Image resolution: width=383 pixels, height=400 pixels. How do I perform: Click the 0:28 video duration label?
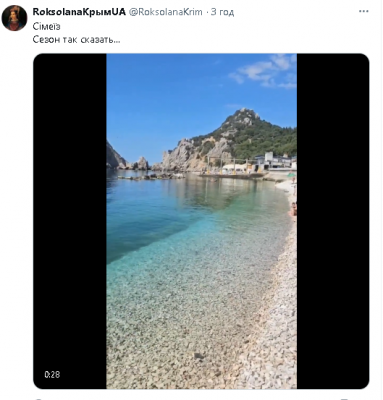coord(52,374)
